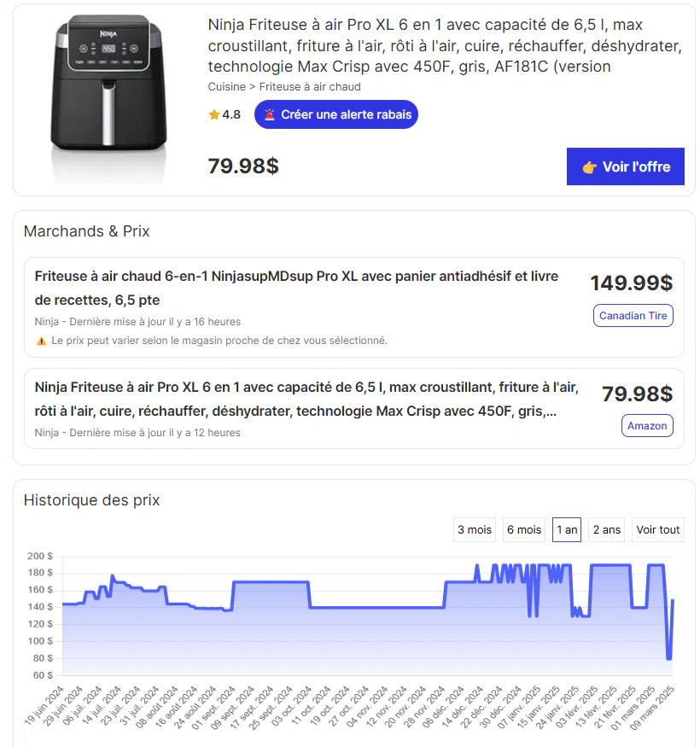700x747 pixels.
Task: Switch price history to '6 mois'
Action: (524, 530)
